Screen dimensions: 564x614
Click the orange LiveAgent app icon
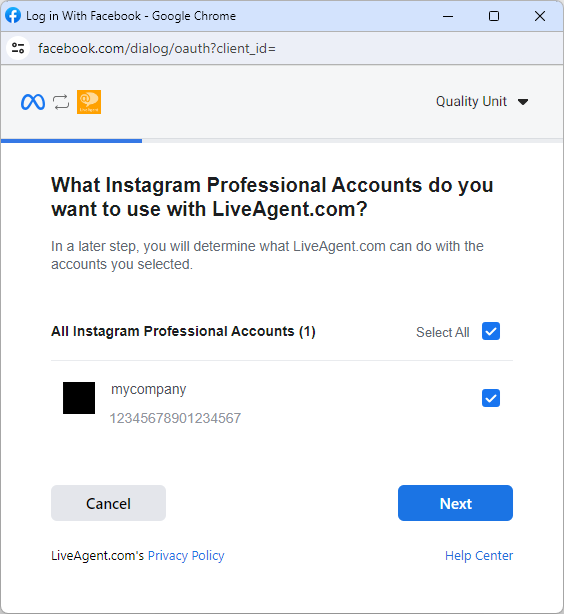point(89,102)
